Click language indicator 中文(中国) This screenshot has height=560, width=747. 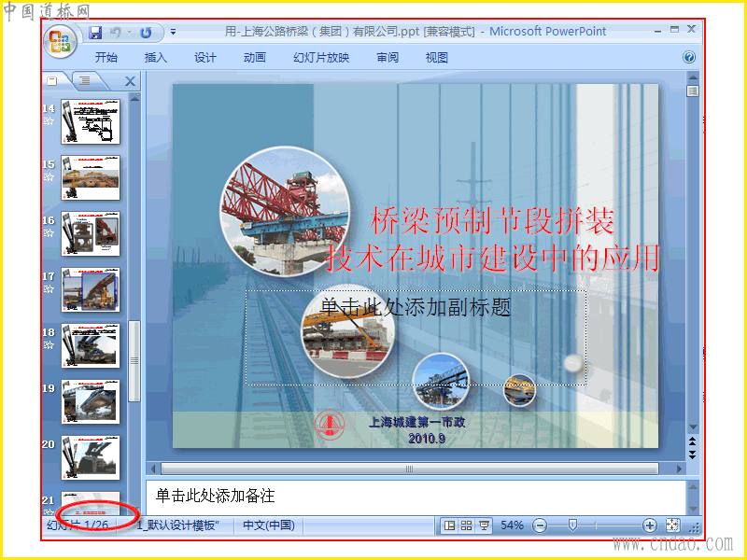[x=269, y=525]
